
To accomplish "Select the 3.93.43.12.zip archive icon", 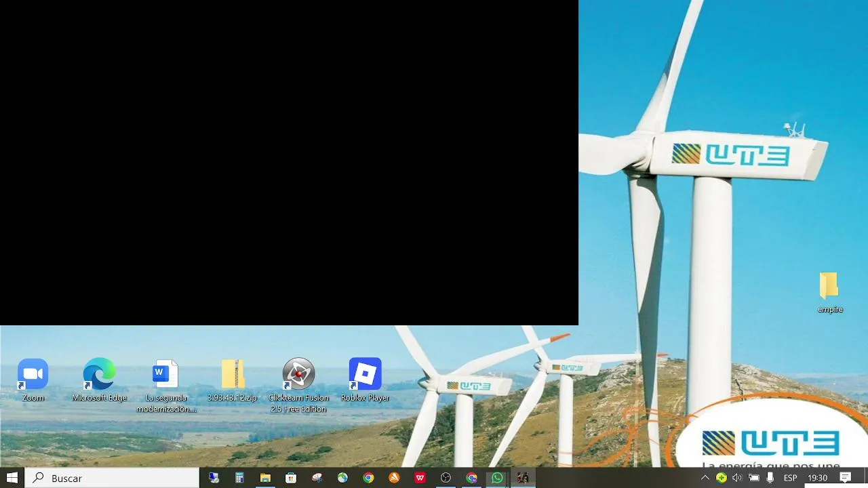I will click(232, 380).
